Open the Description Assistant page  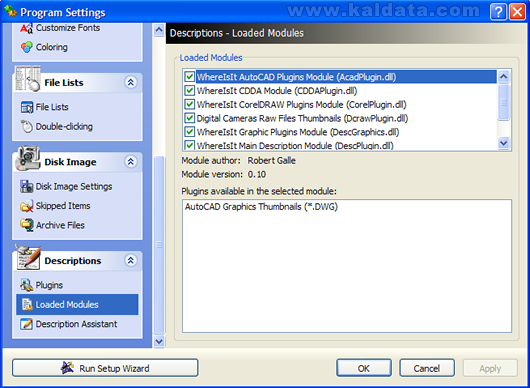(x=76, y=324)
